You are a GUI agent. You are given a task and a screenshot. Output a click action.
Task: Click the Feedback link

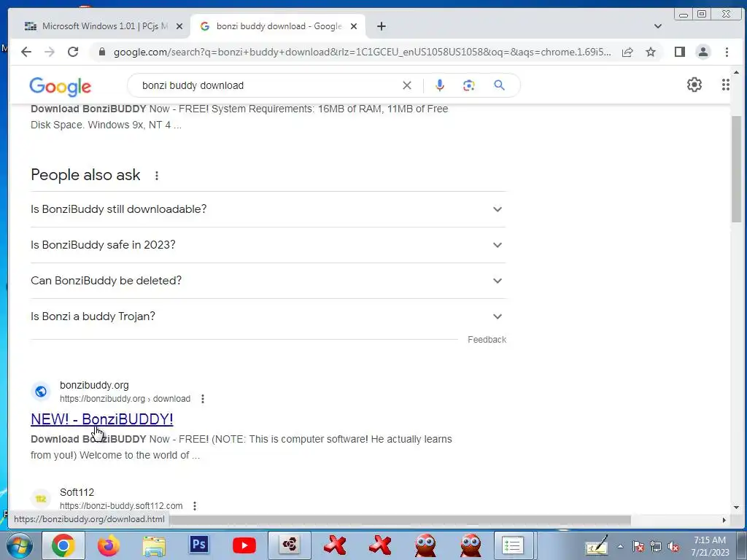coord(487,340)
